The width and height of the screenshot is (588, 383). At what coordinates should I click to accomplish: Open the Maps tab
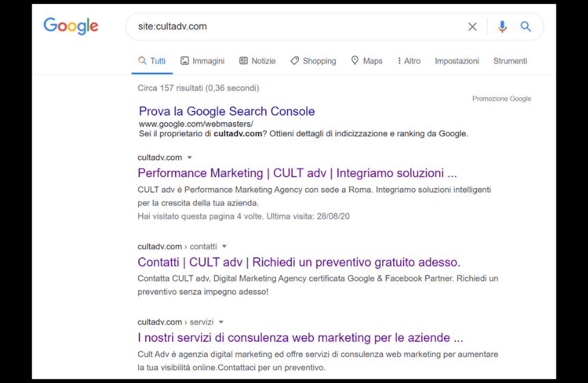366,61
